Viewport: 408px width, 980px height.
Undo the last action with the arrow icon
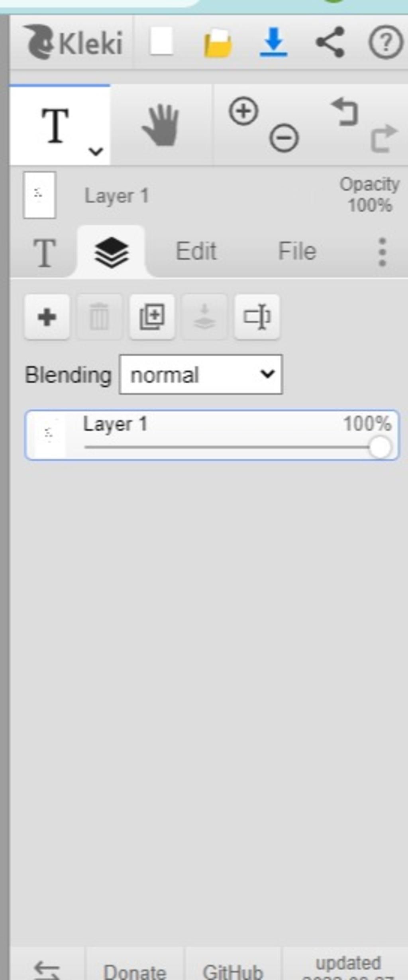[x=345, y=112]
